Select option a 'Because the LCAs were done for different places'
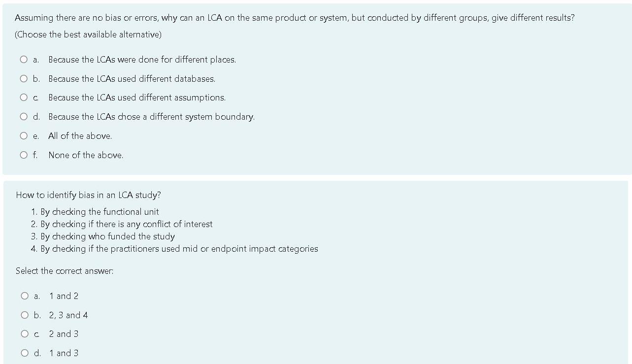The image size is (632, 364). coord(23,59)
